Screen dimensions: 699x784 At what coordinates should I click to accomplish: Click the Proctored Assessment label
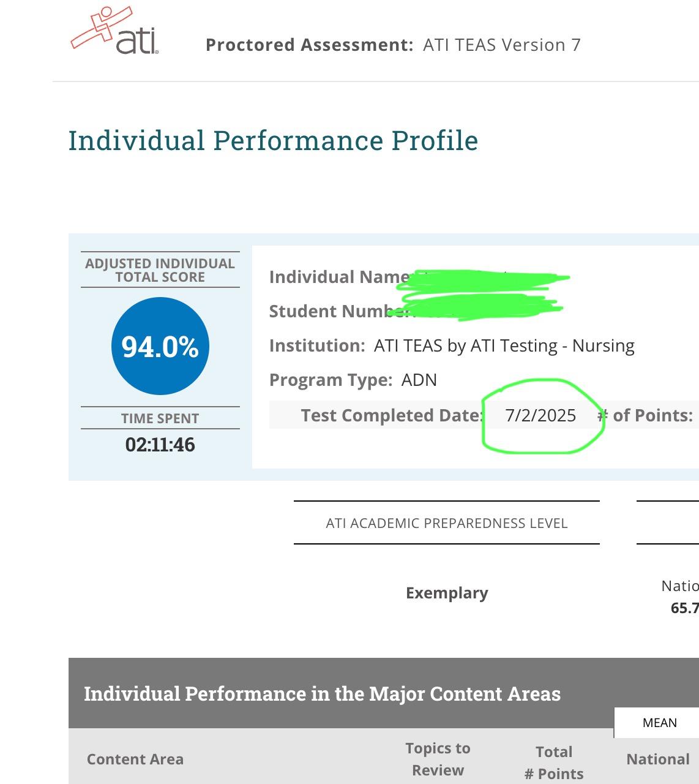point(309,45)
